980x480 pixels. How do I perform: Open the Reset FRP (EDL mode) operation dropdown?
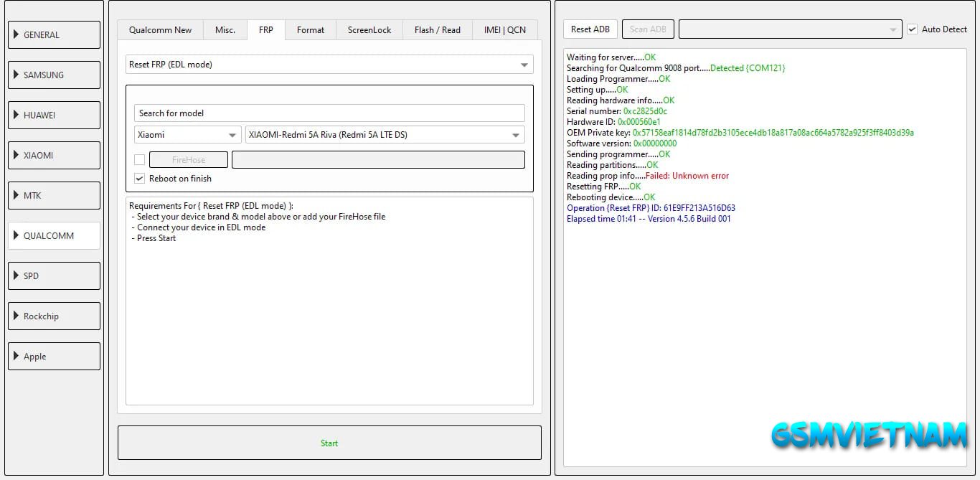pos(329,65)
